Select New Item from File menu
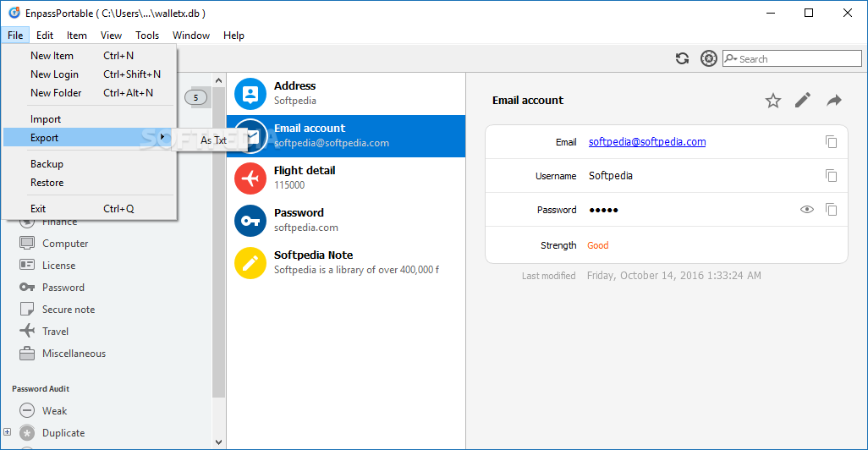This screenshot has width=868, height=450. 90,55
